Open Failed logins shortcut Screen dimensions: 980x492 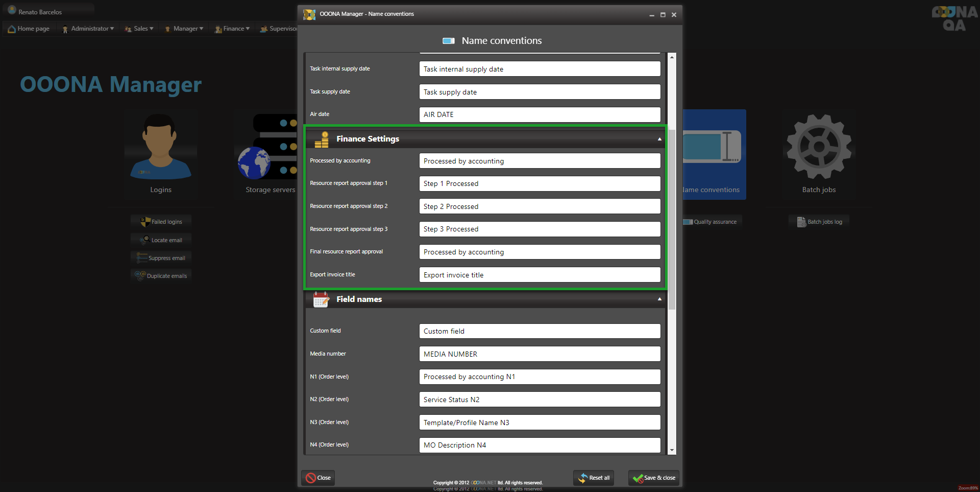tap(161, 222)
